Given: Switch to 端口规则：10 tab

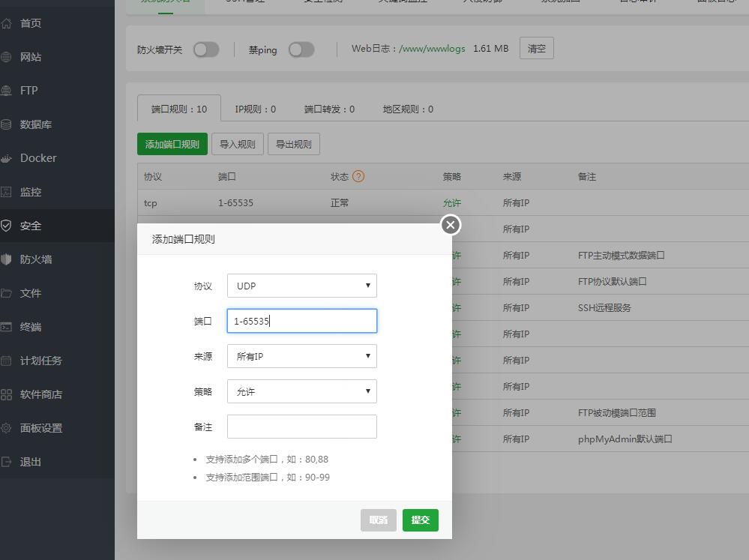Looking at the screenshot, I should point(179,109).
